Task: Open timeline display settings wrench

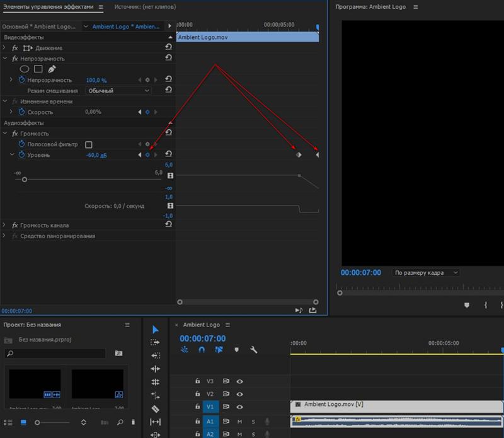Action: point(254,350)
